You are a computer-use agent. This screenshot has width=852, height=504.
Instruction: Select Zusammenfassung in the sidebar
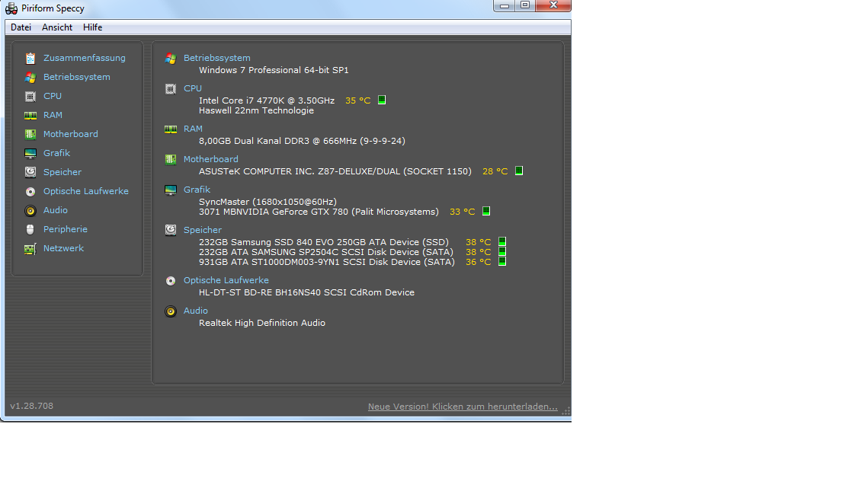tap(85, 58)
